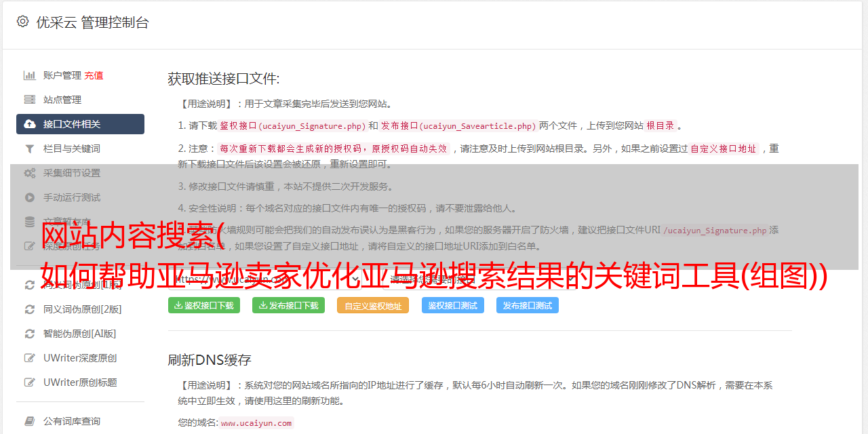Click the /ucaiyun_Signature.php URI text
This screenshot has width=868, height=434.
point(715,231)
